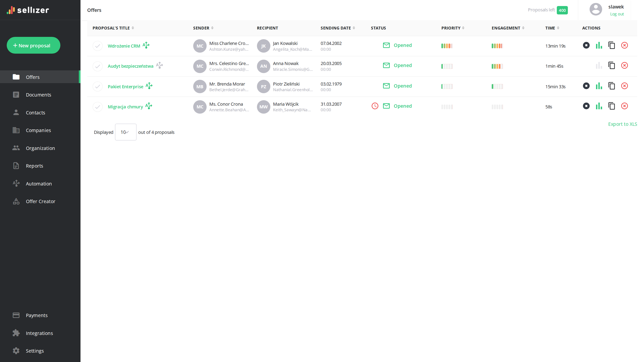Click the MB sender avatar
644x362 pixels.
200,87
